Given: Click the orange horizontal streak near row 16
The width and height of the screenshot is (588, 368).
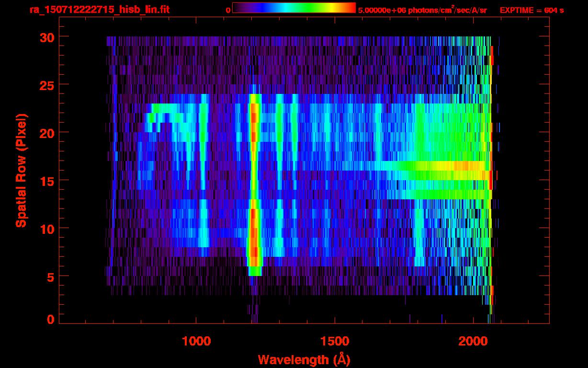Looking at the screenshot, I should click(462, 166).
